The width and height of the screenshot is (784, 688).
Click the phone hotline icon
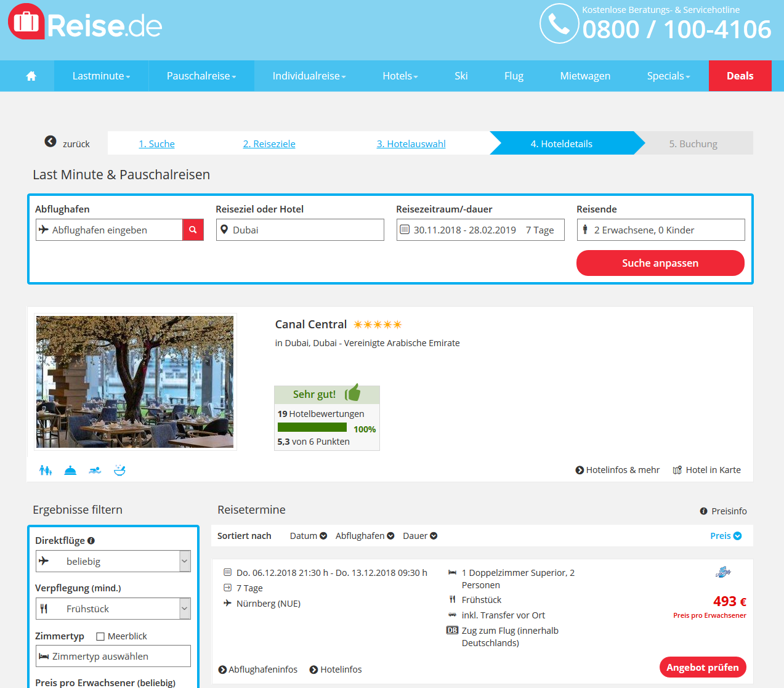pyautogui.click(x=559, y=23)
